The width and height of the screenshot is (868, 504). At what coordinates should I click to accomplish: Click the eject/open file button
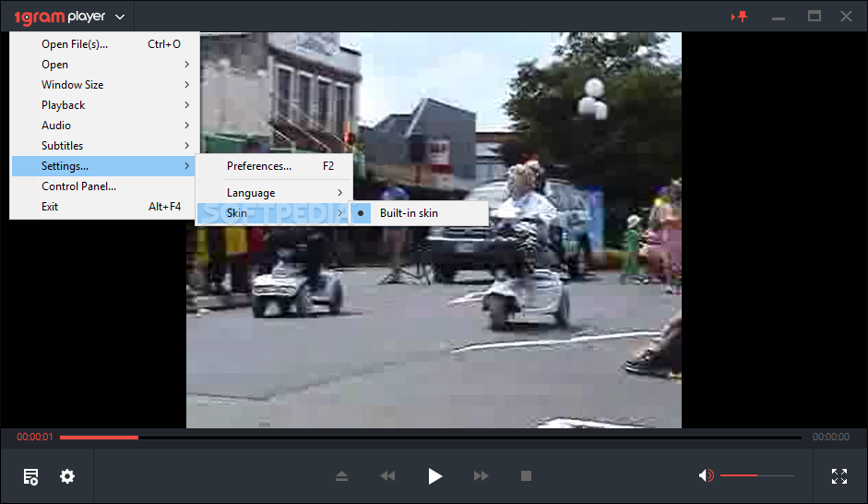coord(341,475)
